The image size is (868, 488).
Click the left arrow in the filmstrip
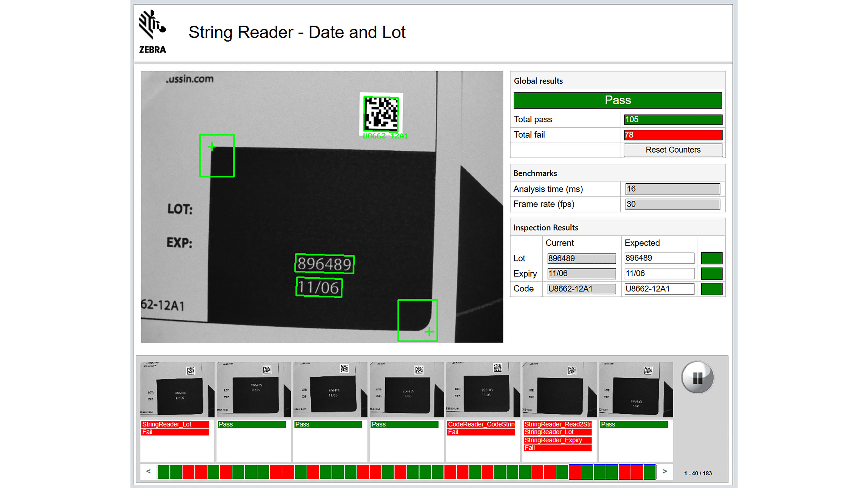(x=148, y=472)
